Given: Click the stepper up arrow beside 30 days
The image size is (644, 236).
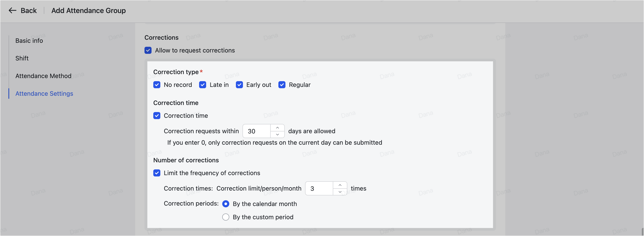Looking at the screenshot, I should point(277,127).
